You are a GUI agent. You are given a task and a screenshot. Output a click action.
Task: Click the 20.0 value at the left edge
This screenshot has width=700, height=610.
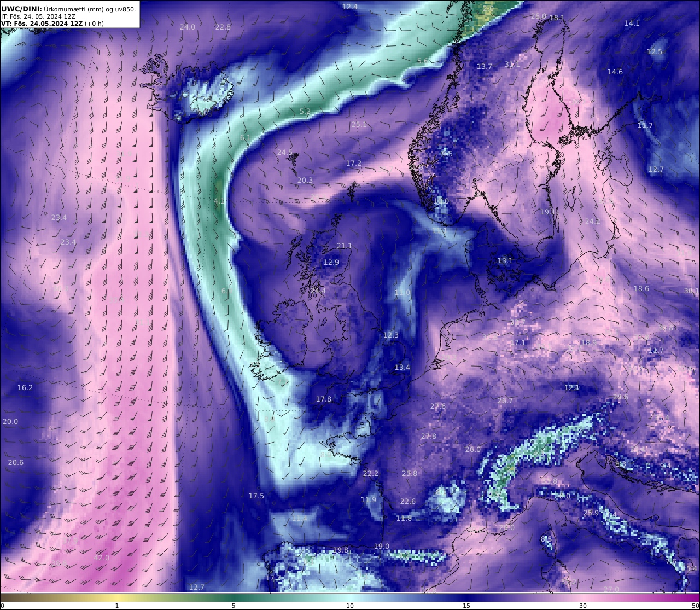point(10,421)
